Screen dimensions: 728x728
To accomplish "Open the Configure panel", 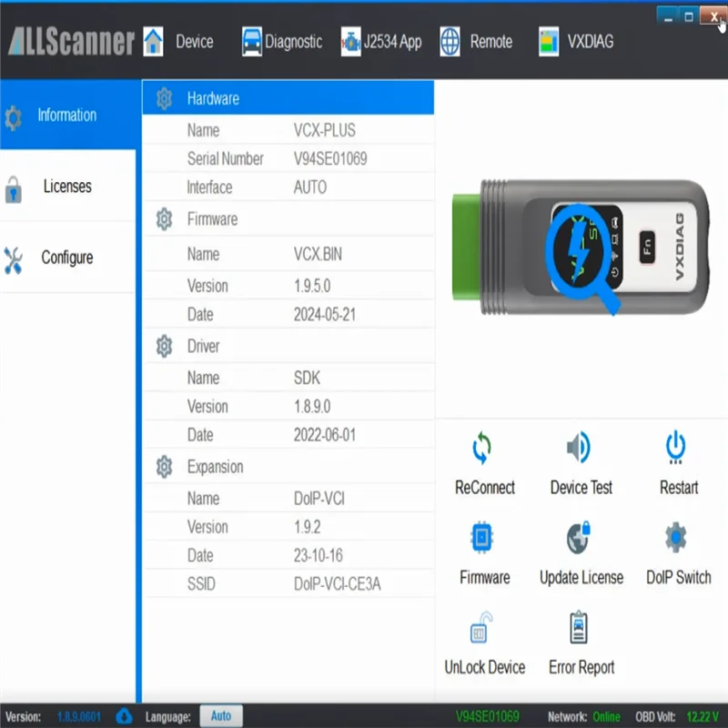I will 67,258.
